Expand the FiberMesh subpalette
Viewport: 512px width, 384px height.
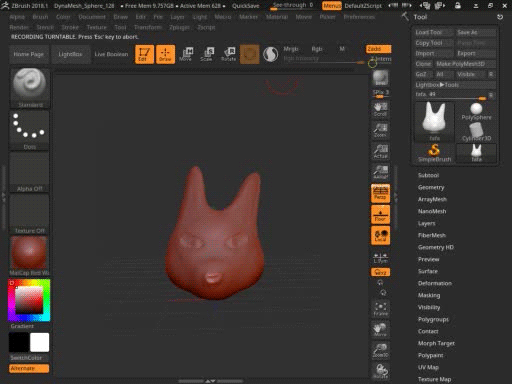point(432,235)
